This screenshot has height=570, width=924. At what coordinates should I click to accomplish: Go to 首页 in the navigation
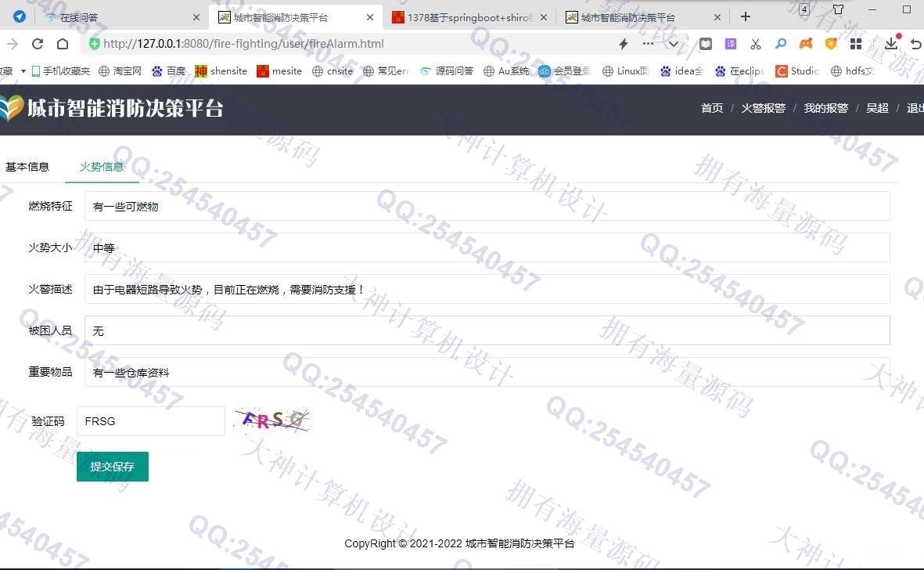pyautogui.click(x=712, y=108)
